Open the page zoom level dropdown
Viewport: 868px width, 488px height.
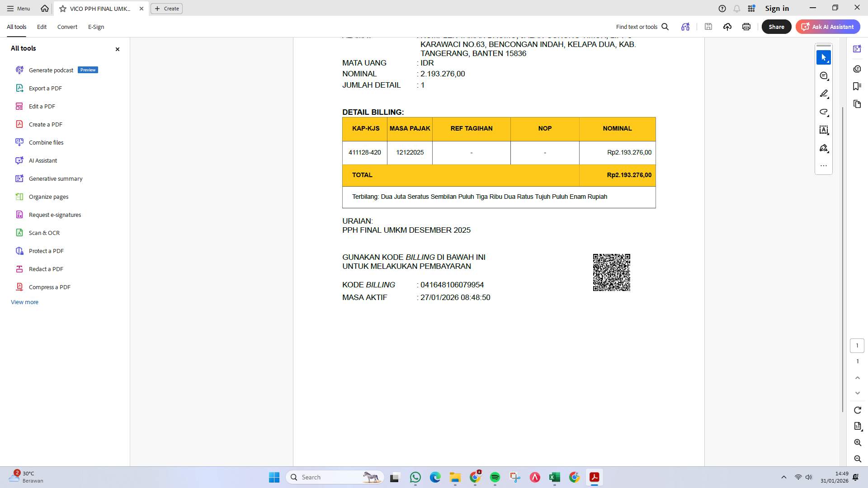tap(857, 426)
